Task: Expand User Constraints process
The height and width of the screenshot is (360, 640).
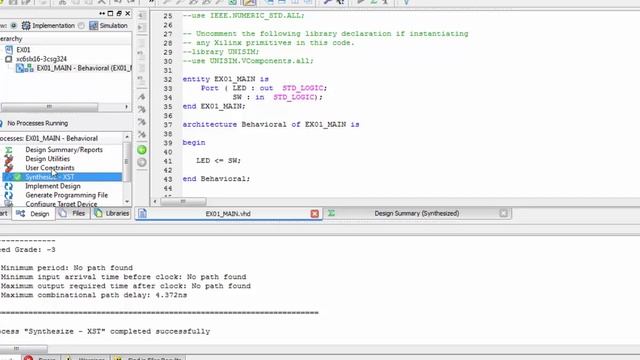Action: (x=50, y=168)
